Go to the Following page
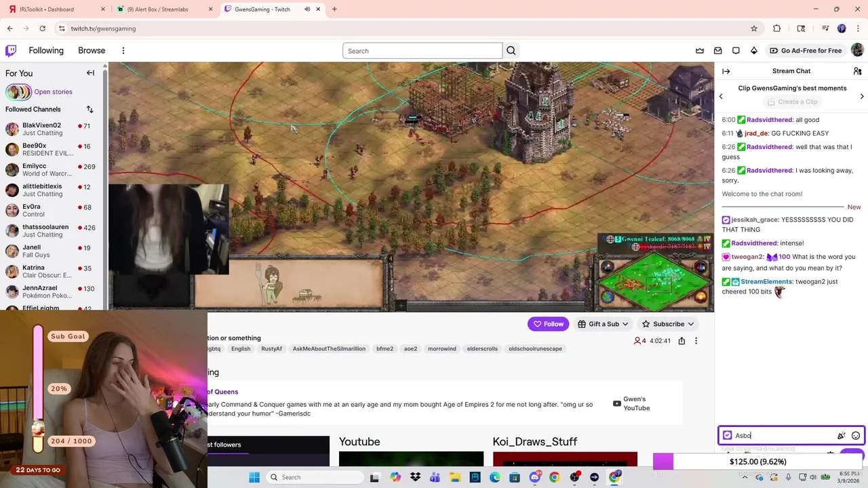Image resolution: width=868 pixels, height=488 pixels. (46, 51)
